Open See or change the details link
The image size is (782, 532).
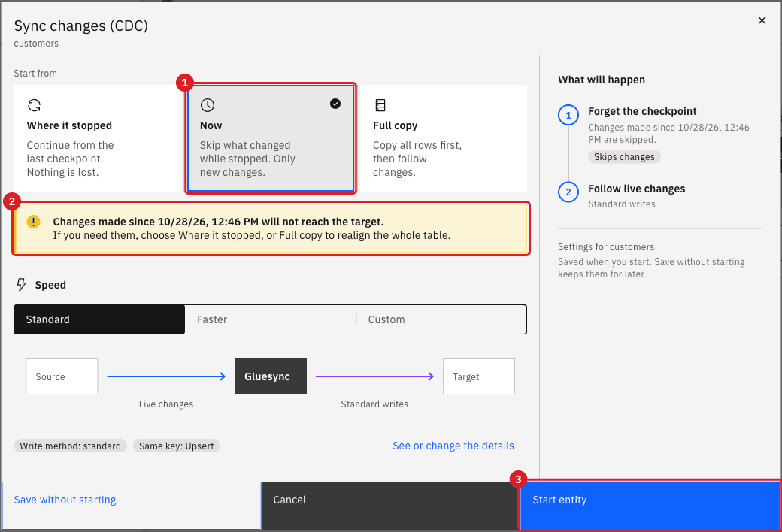pos(453,446)
